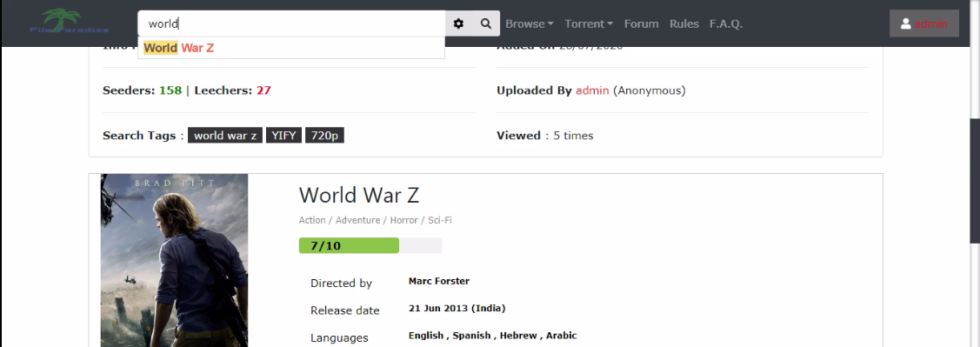Click the '(Anonymous)' label beside uploader
This screenshot has height=347, width=980.
(650, 90)
